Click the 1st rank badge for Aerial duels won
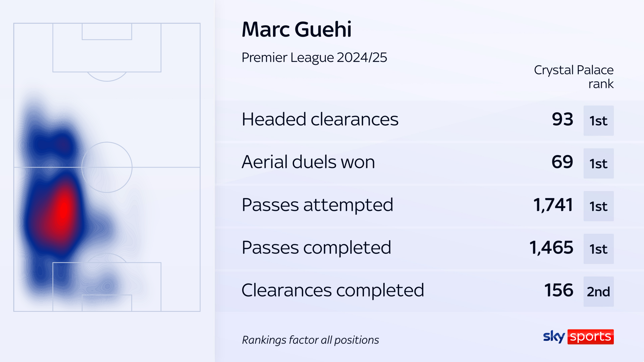Viewport: 644px width, 362px height. coord(598,163)
